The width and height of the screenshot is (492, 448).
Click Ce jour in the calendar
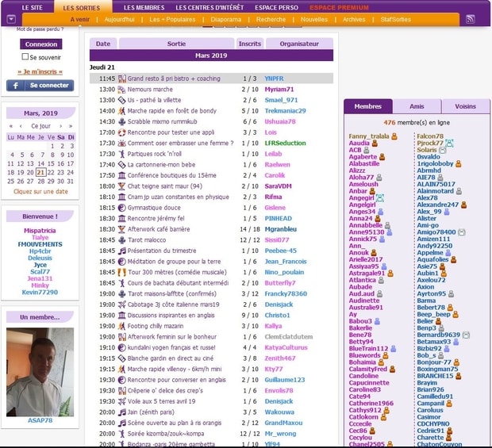coord(40,126)
